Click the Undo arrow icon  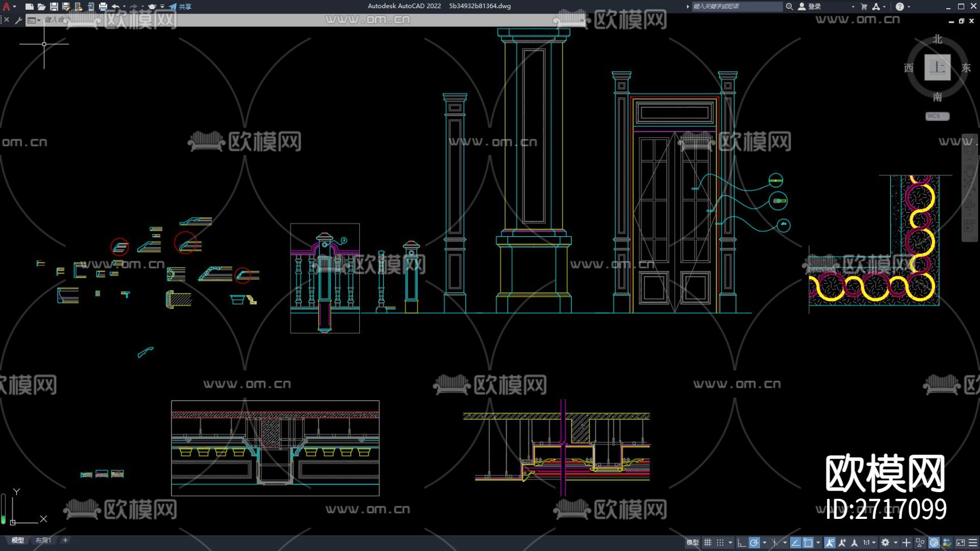click(115, 7)
